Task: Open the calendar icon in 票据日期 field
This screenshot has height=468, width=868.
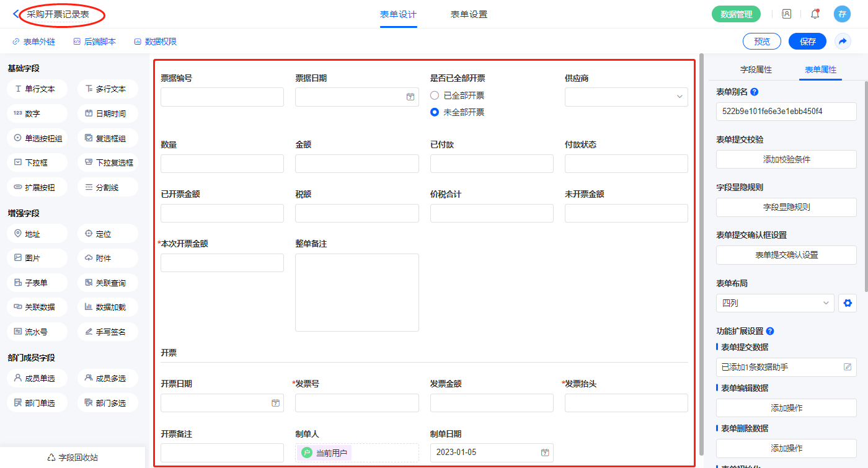Action: pos(410,97)
